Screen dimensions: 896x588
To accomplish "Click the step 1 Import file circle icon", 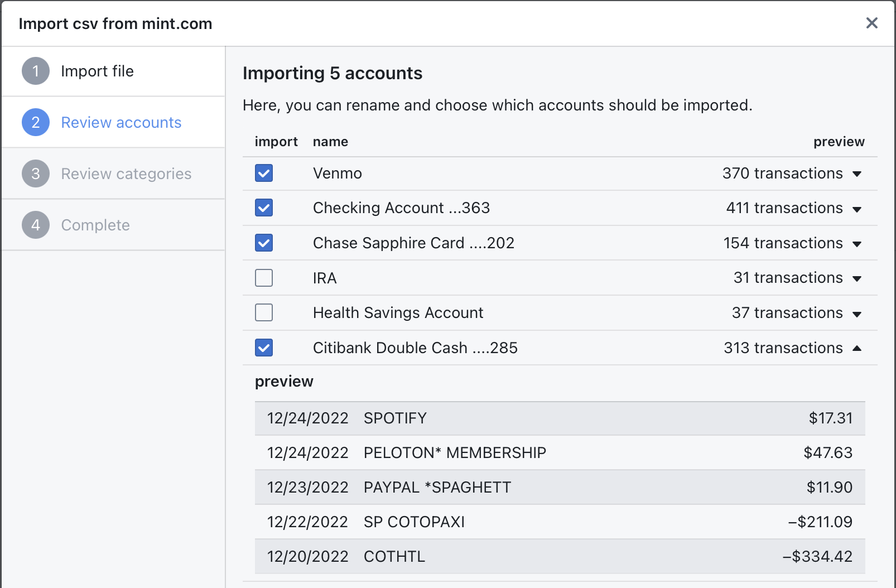I will [35, 71].
